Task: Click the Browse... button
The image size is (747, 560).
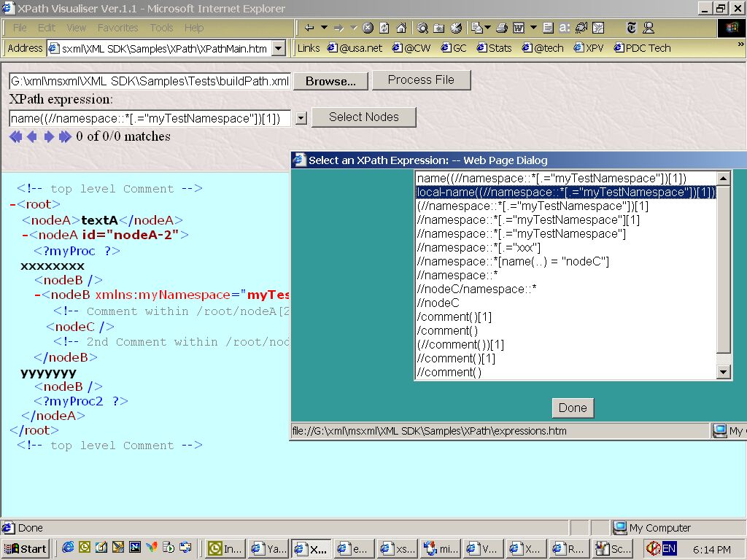Action: click(x=330, y=81)
